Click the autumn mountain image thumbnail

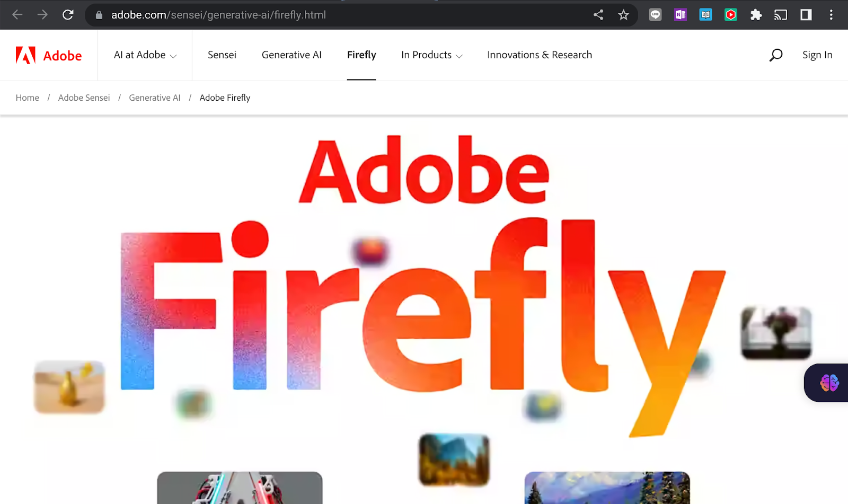pyautogui.click(x=454, y=460)
